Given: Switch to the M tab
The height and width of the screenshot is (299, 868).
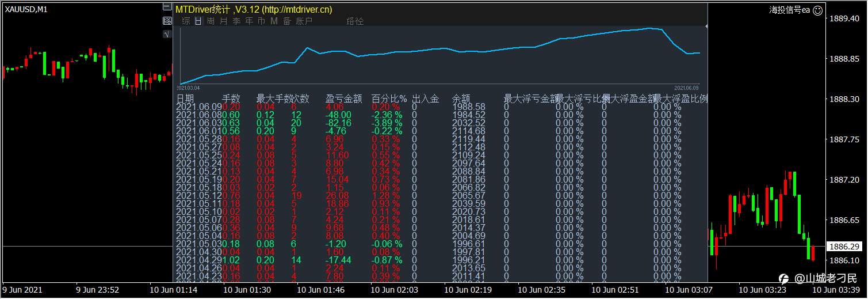Looking at the screenshot, I should 274,21.
